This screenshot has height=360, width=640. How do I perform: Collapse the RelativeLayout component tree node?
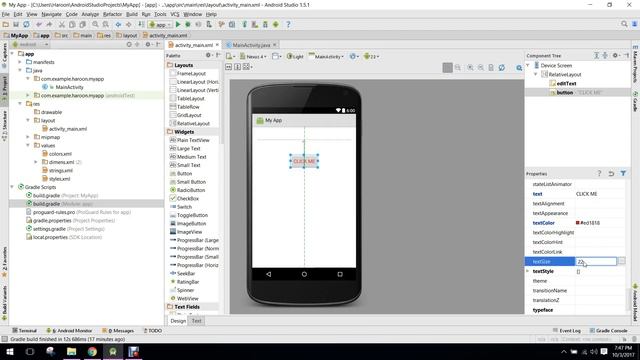coord(536,74)
